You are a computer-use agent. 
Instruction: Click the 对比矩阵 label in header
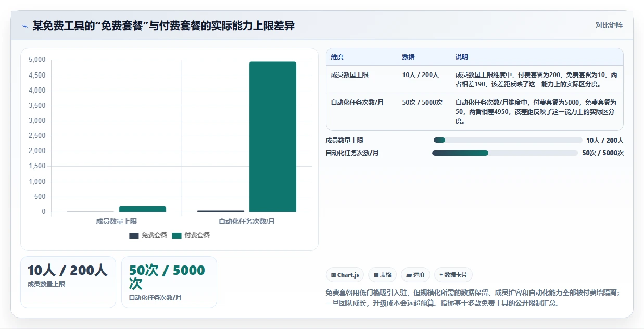pos(609,25)
